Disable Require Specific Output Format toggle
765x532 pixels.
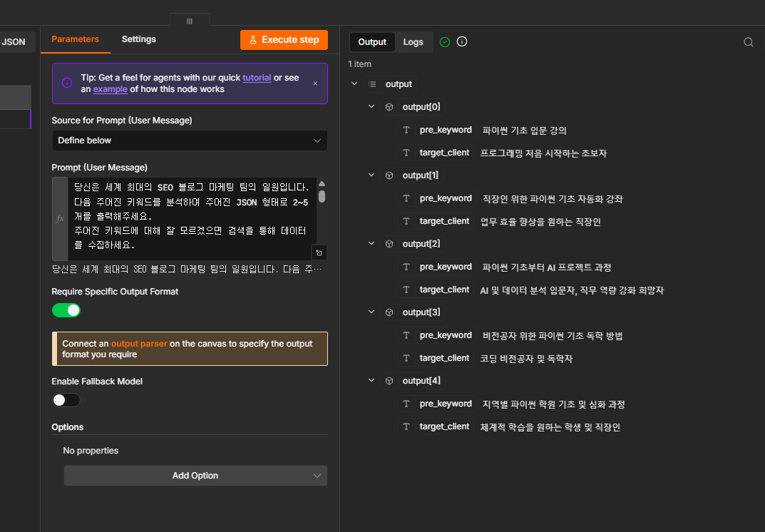[x=66, y=310]
